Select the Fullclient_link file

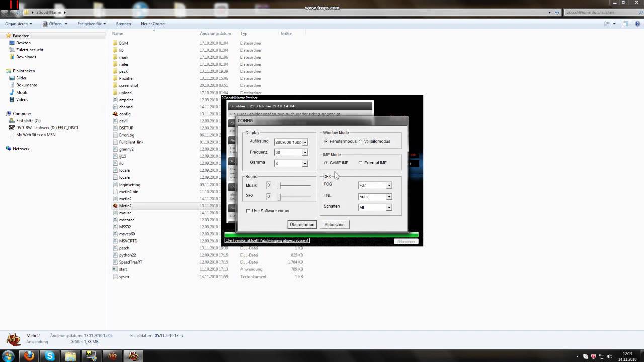(131, 142)
